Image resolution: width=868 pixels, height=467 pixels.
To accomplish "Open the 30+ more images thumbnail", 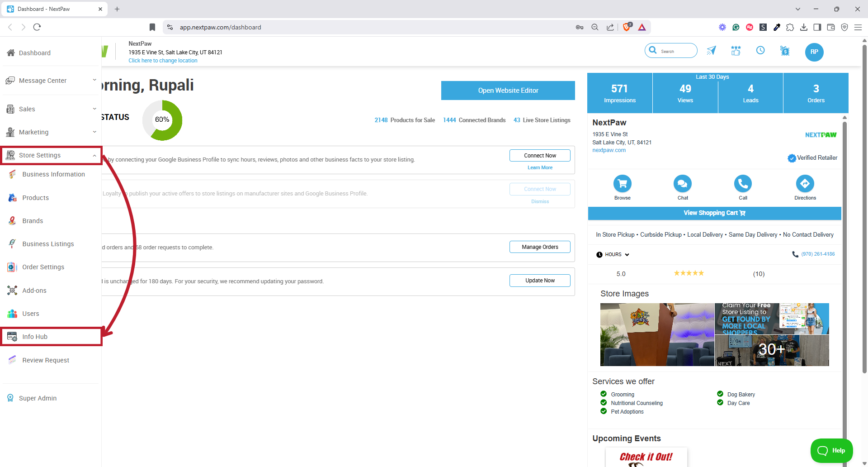I will click(x=772, y=350).
